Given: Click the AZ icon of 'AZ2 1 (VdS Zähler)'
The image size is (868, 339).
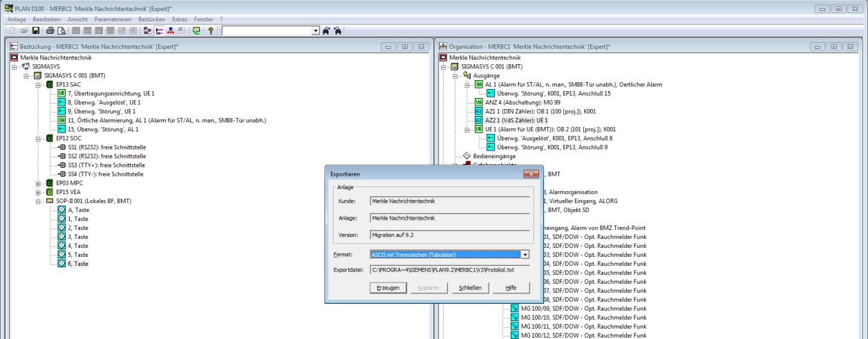Looking at the screenshot, I should coord(479,120).
